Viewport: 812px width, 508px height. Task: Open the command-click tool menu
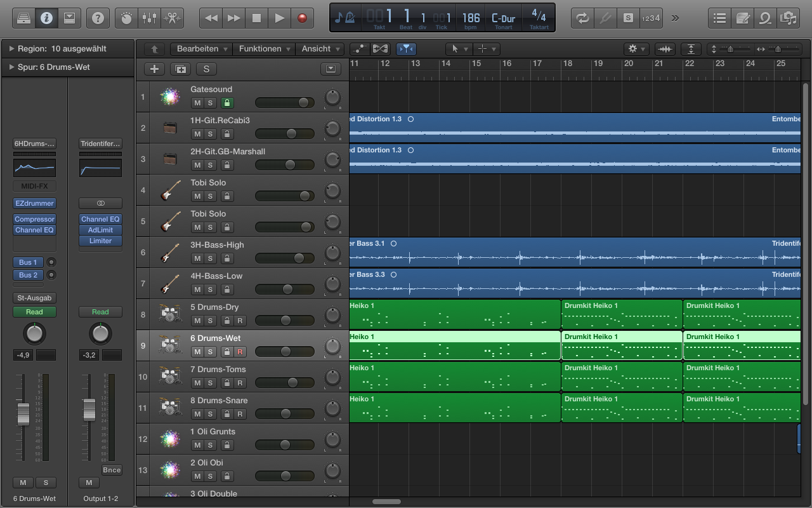pos(487,49)
